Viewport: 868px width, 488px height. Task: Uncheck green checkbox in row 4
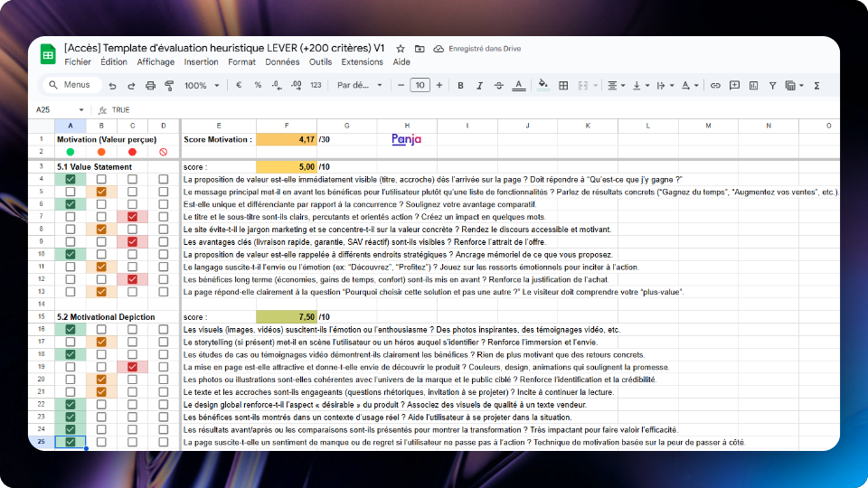click(71, 179)
